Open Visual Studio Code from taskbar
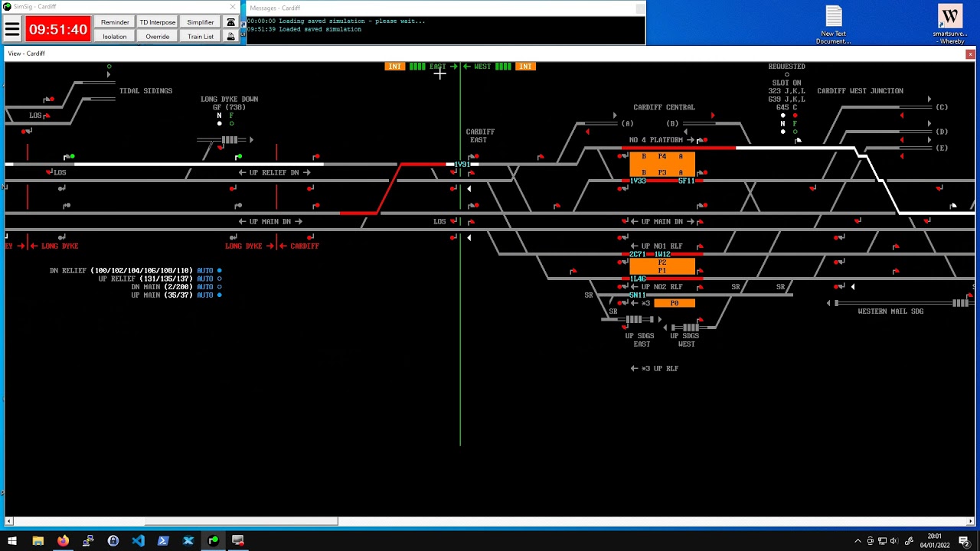980x551 pixels. [138, 541]
